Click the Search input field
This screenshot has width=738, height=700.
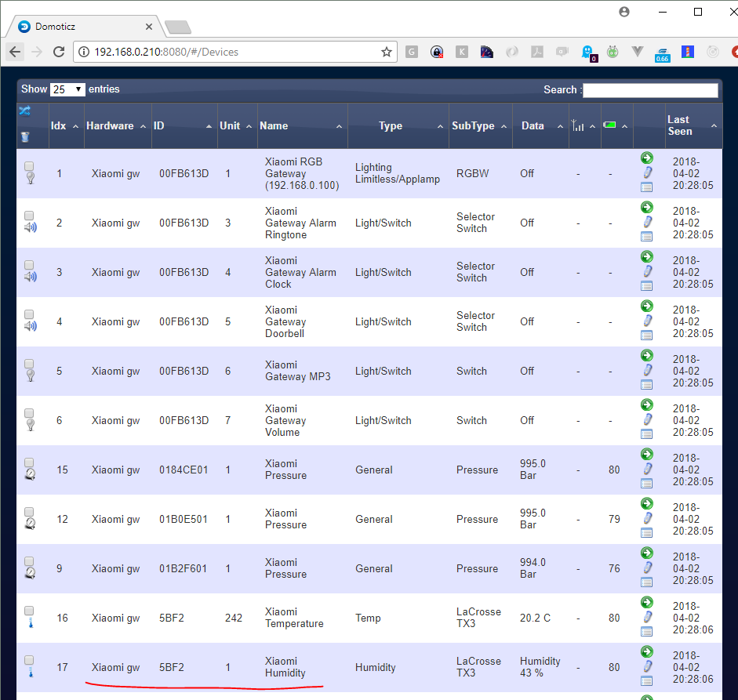(650, 90)
